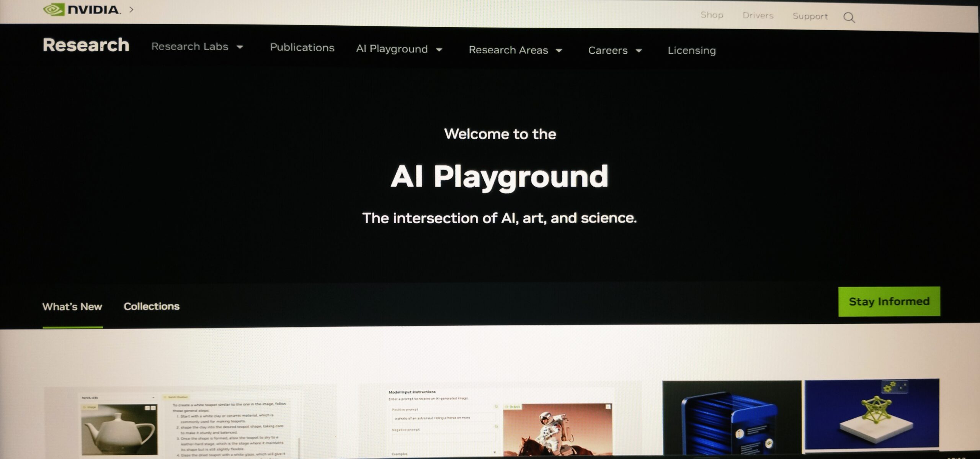
Task: Expand the AI Playground dropdown
Action: point(399,49)
